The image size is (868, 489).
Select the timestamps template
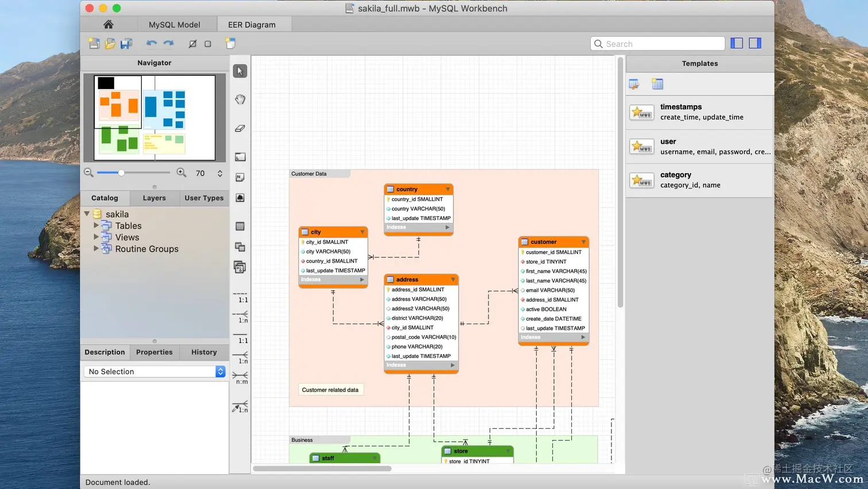point(700,112)
